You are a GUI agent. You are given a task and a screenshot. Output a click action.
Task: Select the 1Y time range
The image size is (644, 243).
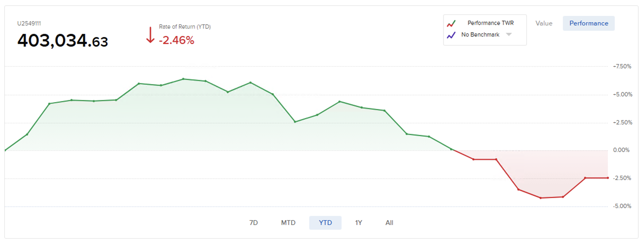click(359, 223)
